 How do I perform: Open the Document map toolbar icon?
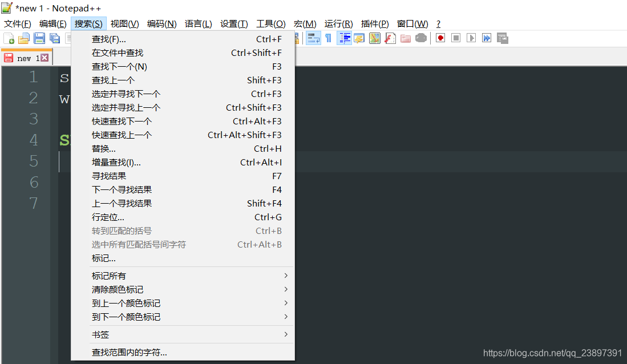pos(375,38)
